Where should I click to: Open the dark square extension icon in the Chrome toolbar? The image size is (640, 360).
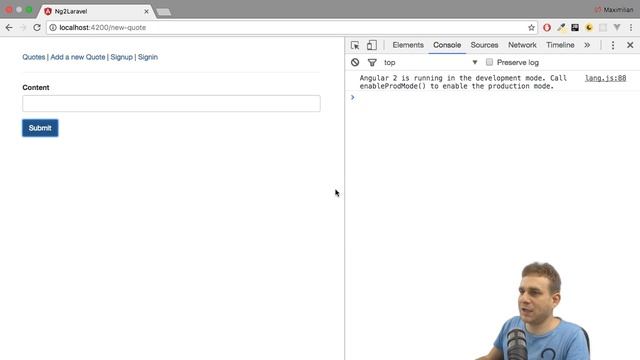coord(575,27)
